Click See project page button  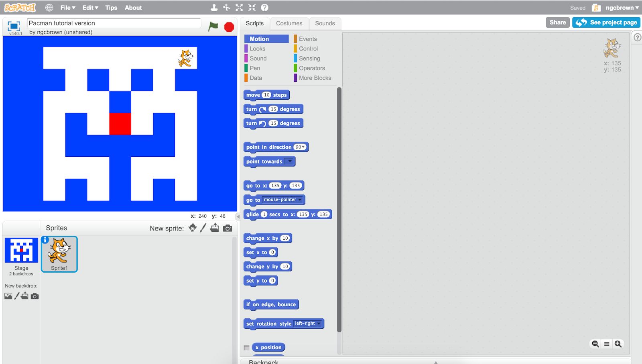tap(606, 22)
